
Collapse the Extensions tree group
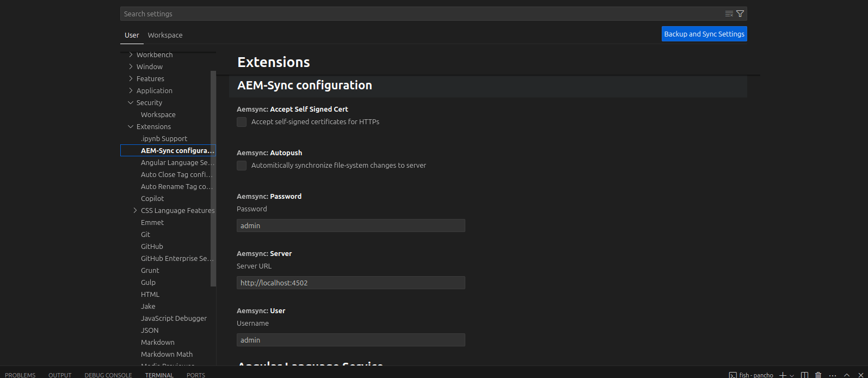(131, 126)
